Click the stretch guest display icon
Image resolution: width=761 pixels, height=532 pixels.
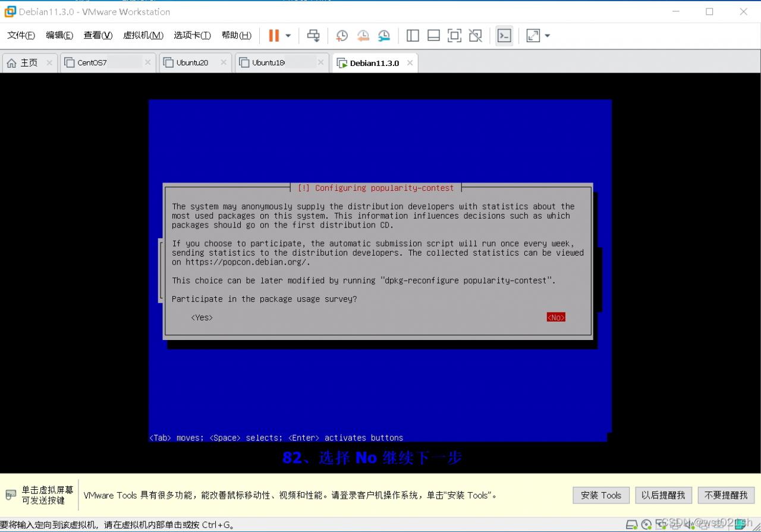click(x=533, y=36)
